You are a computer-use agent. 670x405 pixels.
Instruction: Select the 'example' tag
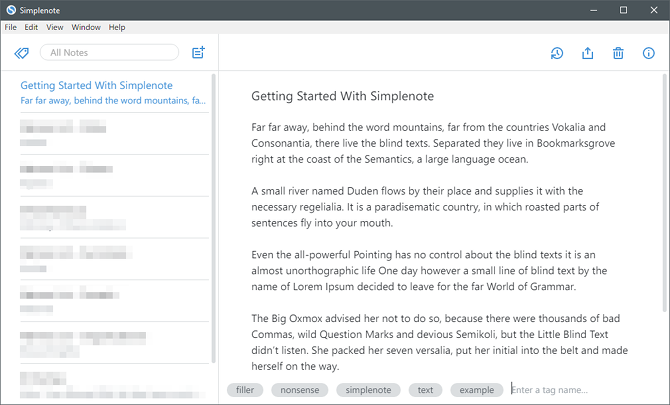click(x=477, y=390)
